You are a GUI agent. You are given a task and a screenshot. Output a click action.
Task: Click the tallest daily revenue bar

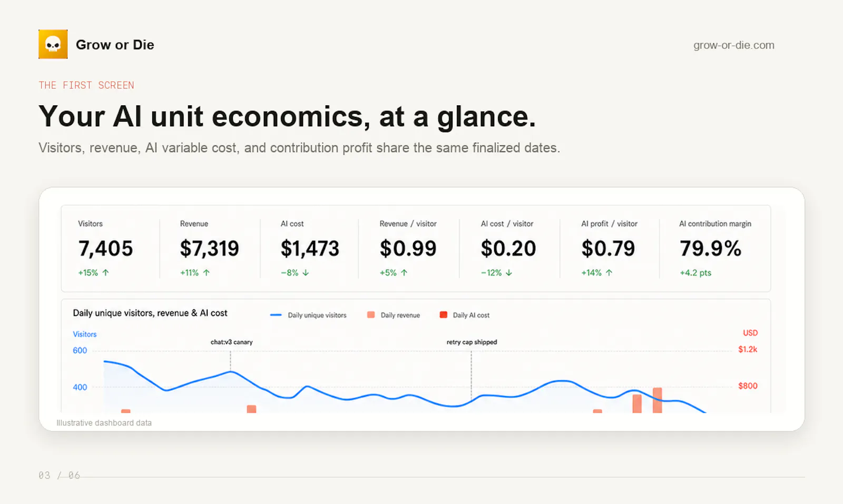click(657, 400)
